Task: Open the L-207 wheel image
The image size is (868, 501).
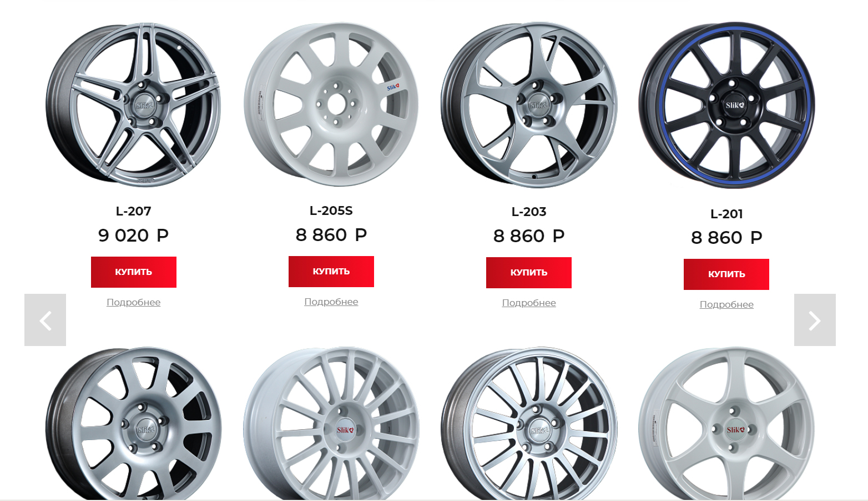Action: (133, 105)
